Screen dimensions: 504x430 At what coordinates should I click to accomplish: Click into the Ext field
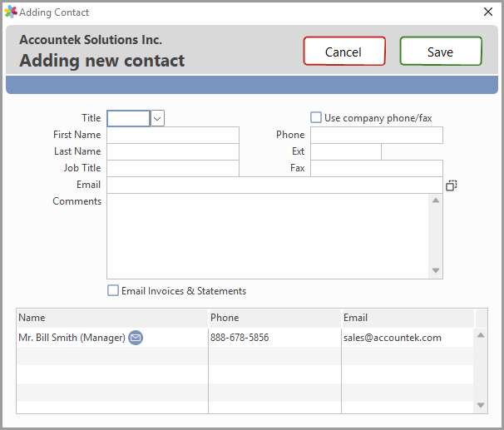point(346,151)
